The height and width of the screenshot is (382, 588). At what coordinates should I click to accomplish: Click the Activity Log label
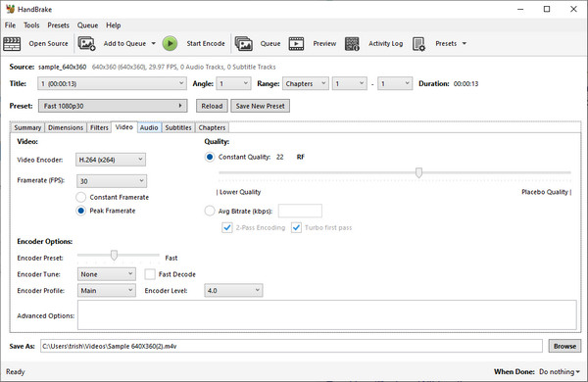click(x=385, y=43)
